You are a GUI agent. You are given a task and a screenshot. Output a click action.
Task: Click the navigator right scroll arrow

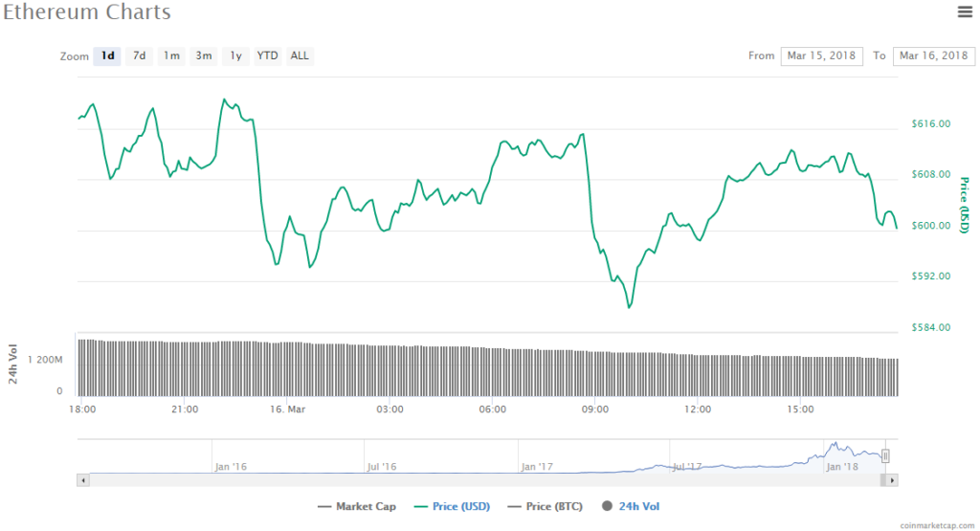pos(893,479)
